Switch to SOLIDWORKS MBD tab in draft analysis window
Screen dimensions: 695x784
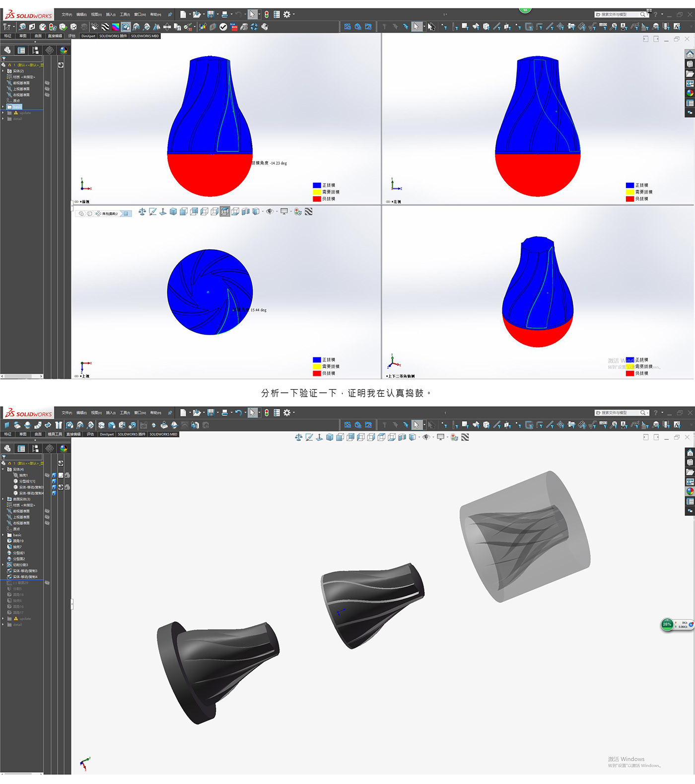[145, 36]
